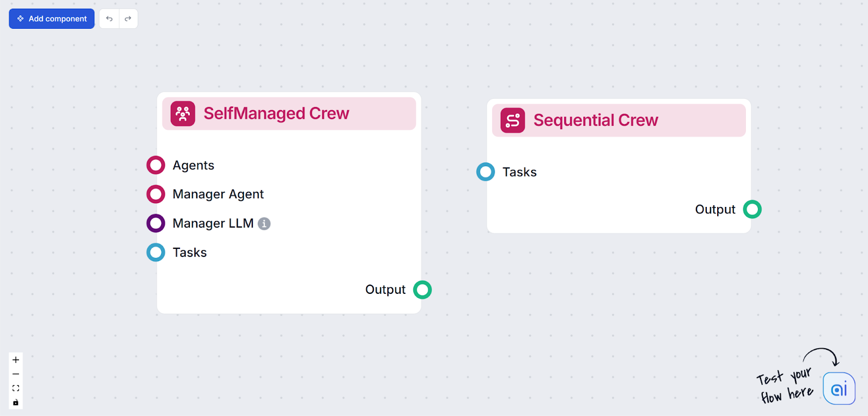The width and height of the screenshot is (868, 416).
Task: Toggle the canvas lock control
Action: tap(15, 402)
